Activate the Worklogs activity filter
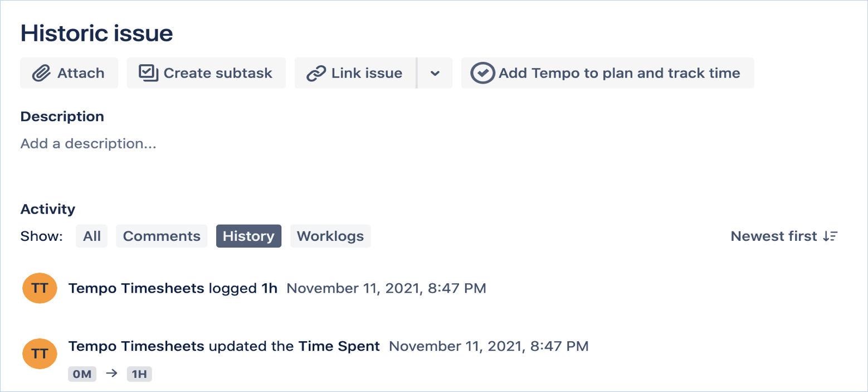This screenshot has width=868, height=392. tap(330, 236)
